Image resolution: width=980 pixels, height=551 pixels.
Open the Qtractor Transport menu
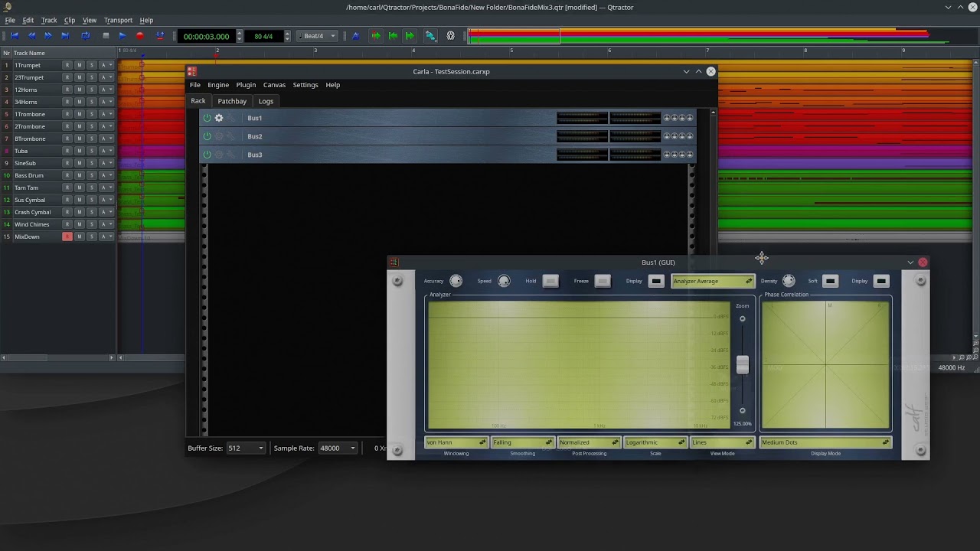coord(118,20)
